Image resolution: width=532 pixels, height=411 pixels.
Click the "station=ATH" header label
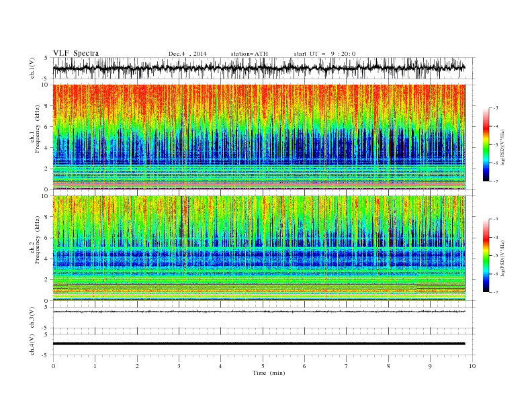249,54
